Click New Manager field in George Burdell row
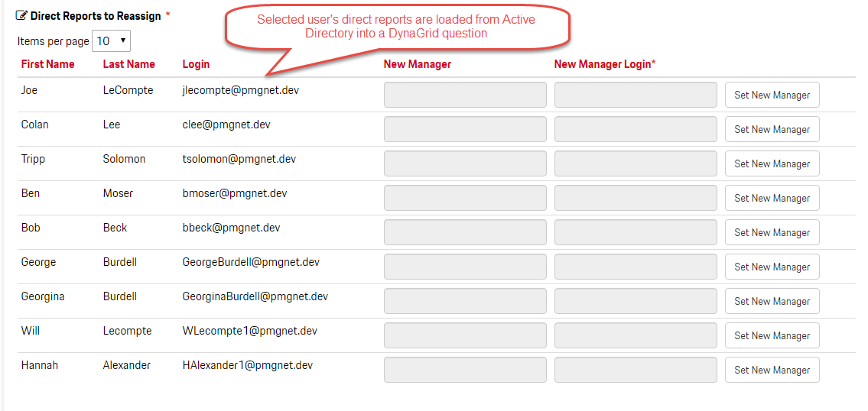Screen dimensions: 868x411 pos(465,266)
